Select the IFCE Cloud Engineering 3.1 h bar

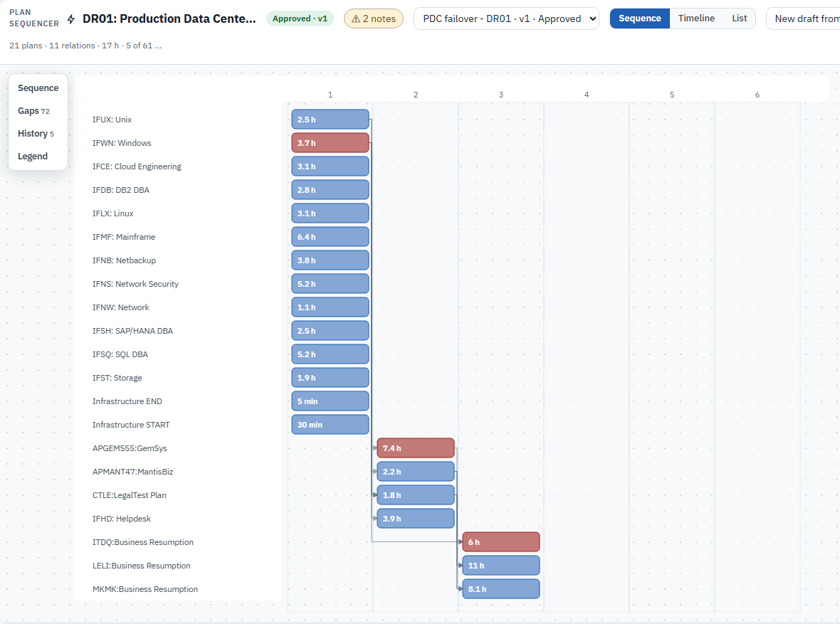coord(330,166)
